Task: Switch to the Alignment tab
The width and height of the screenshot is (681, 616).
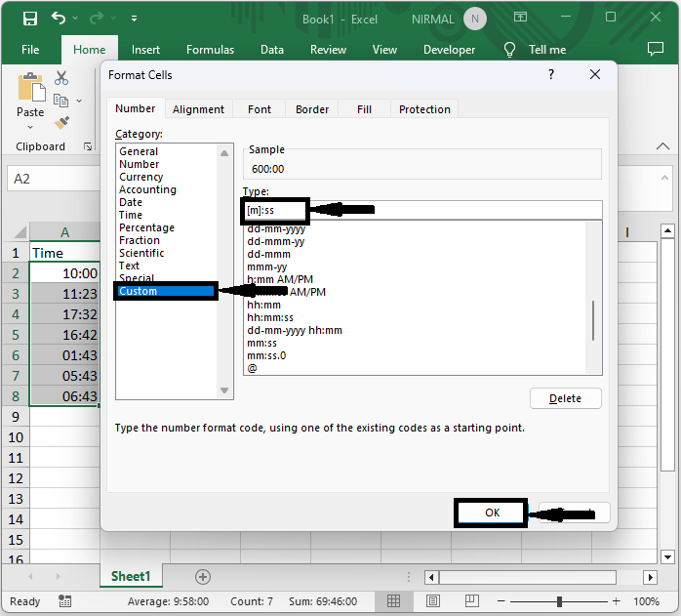Action: point(198,109)
